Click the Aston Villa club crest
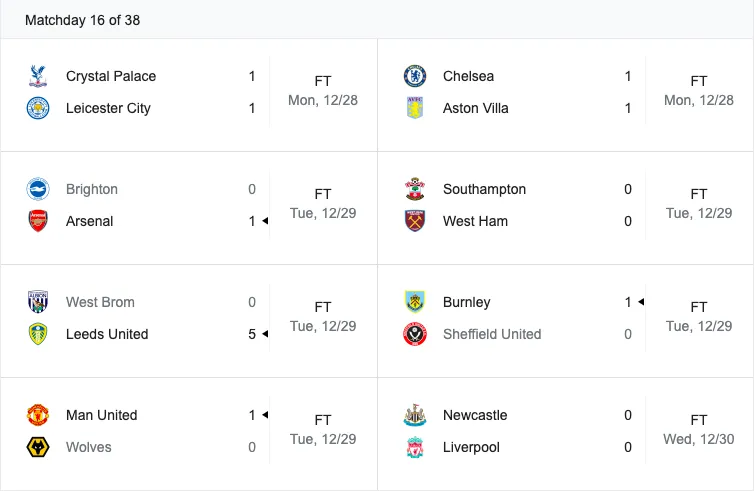754x491 pixels. 415,108
